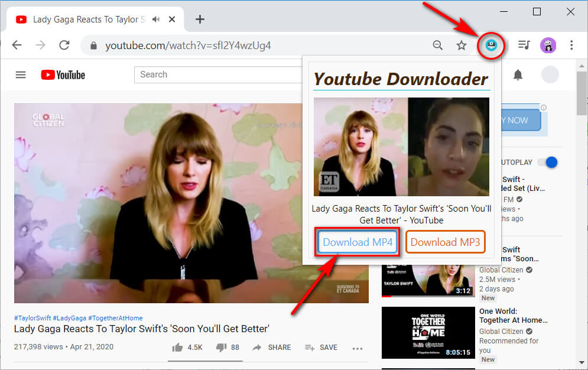Click the browser forward arrow
This screenshot has height=370, width=588.
(x=41, y=46)
